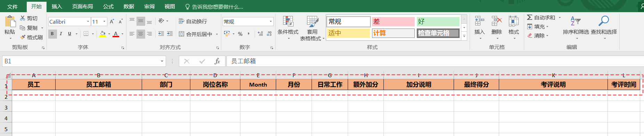The image size is (644, 136).
Task: Open the Alignment (对齐方式) dialog launcher
Action: pyautogui.click(x=217, y=48)
